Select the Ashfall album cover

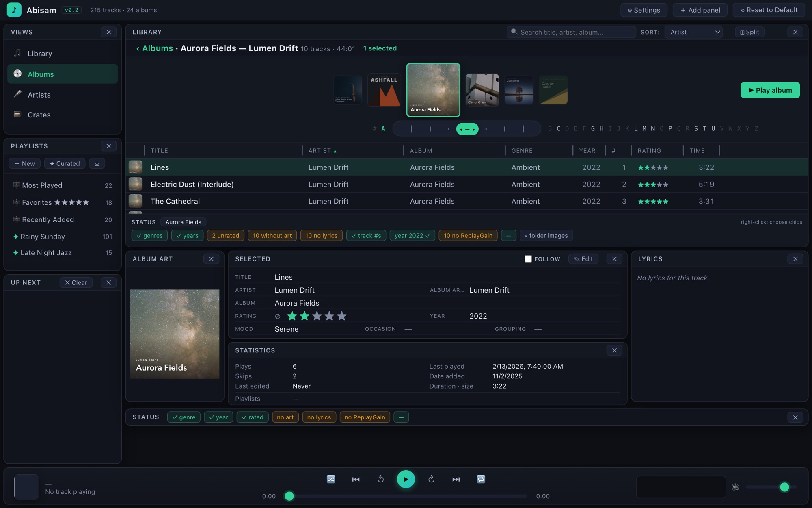pos(384,90)
